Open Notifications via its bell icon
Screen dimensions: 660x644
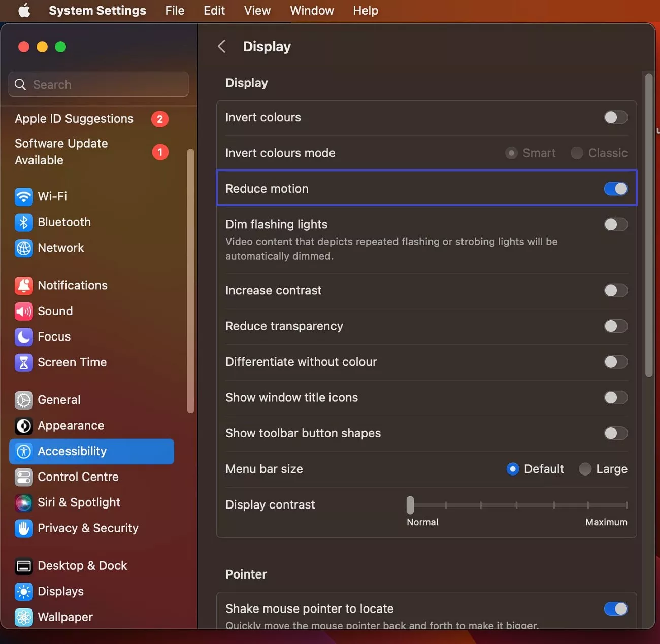pyautogui.click(x=23, y=285)
